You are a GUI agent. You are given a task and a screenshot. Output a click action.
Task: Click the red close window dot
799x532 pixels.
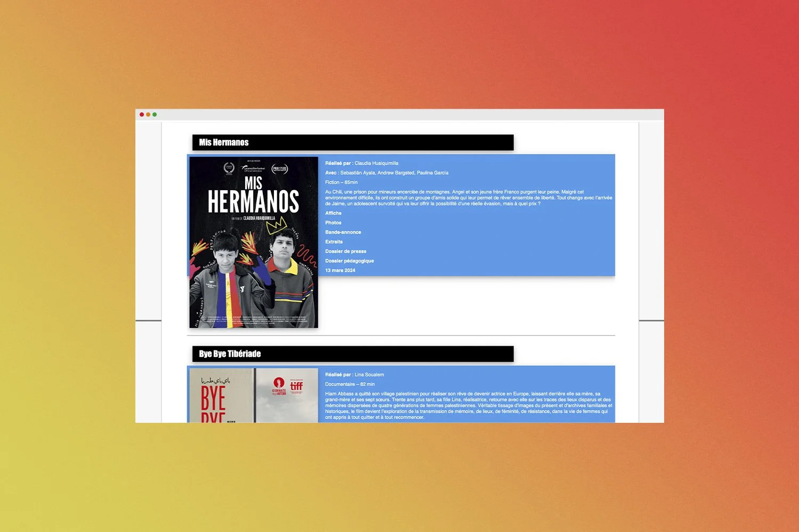coord(142,114)
